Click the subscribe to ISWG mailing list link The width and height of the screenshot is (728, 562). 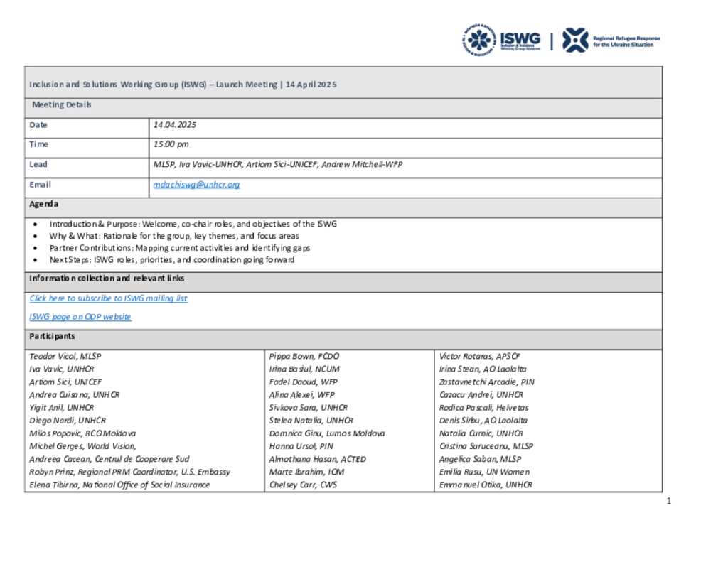click(108, 298)
